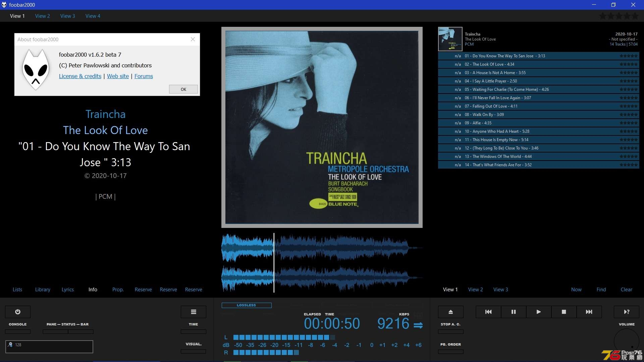Viewport: 644px width, 362px height.
Task: Select track 11 This House Is Empty Now
Action: (x=538, y=140)
